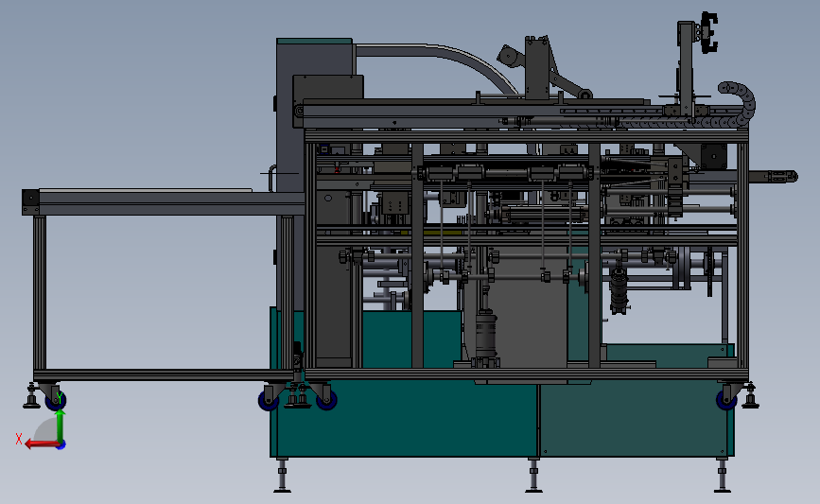Click the green Y axis arrow of the triad
The height and width of the screenshot is (504, 820).
tap(61, 426)
